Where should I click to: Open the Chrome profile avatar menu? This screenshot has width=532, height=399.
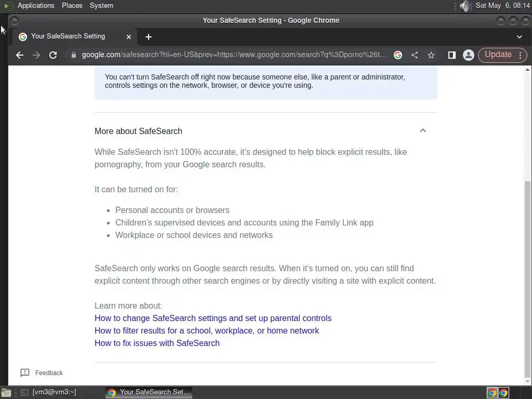pyautogui.click(x=468, y=55)
